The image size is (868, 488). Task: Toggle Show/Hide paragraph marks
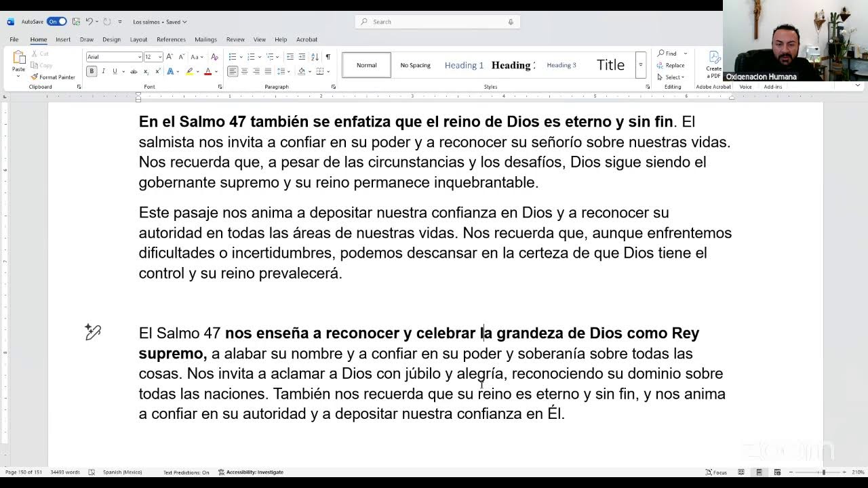pyautogui.click(x=328, y=57)
